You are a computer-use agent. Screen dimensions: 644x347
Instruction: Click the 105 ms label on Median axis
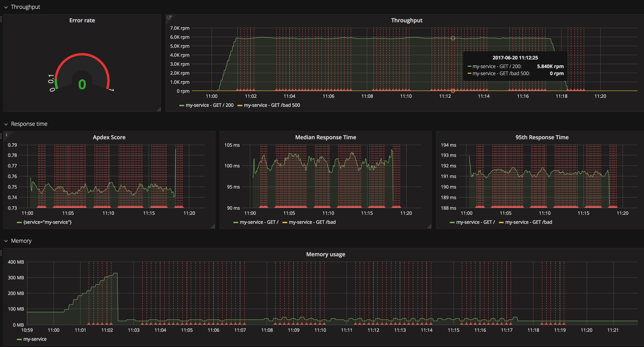(x=232, y=145)
